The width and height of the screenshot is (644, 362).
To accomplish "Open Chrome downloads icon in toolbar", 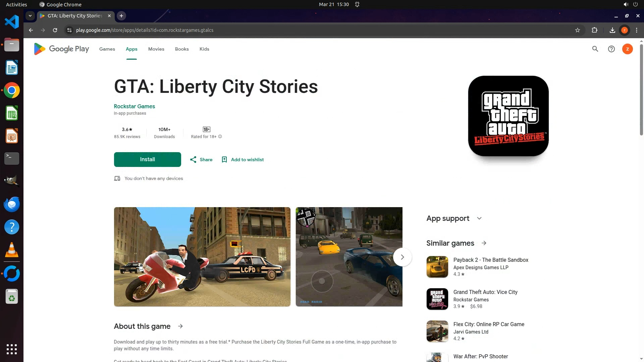I will [612, 30].
